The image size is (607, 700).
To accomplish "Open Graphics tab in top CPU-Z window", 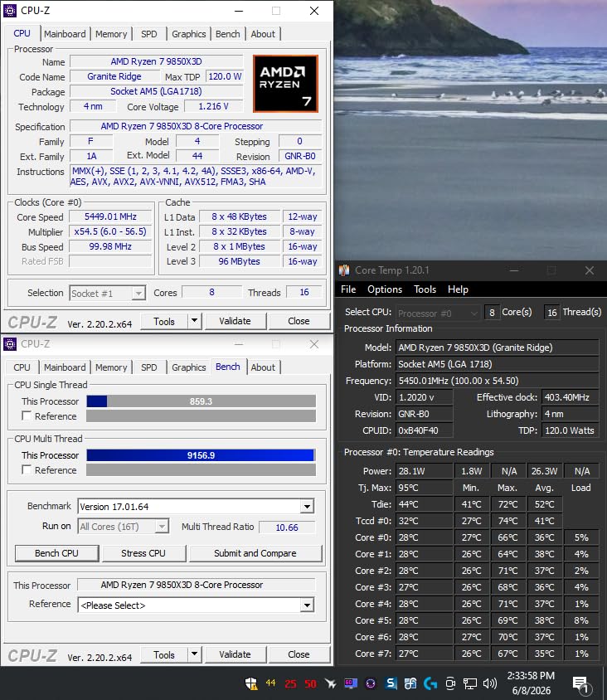I will coord(189,34).
